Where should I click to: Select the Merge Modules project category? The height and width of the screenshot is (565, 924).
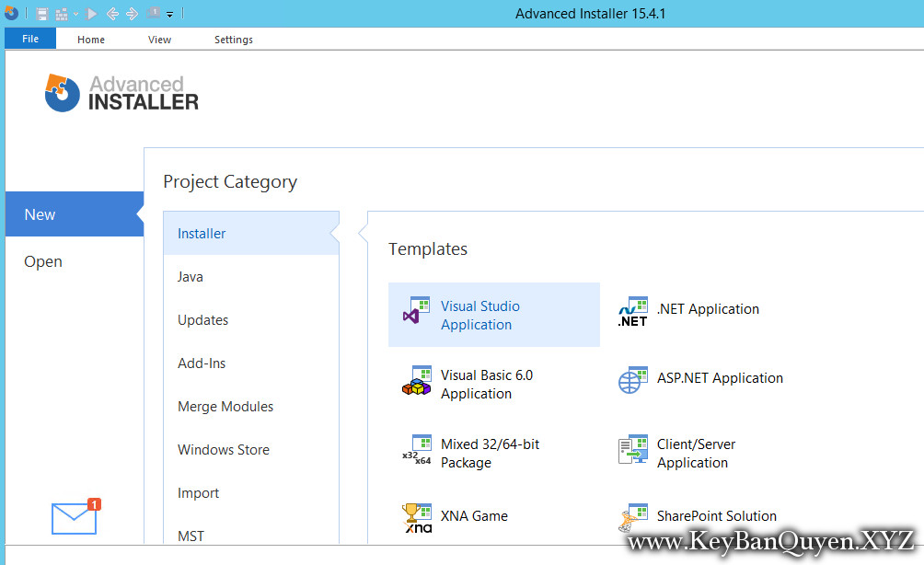click(251, 406)
